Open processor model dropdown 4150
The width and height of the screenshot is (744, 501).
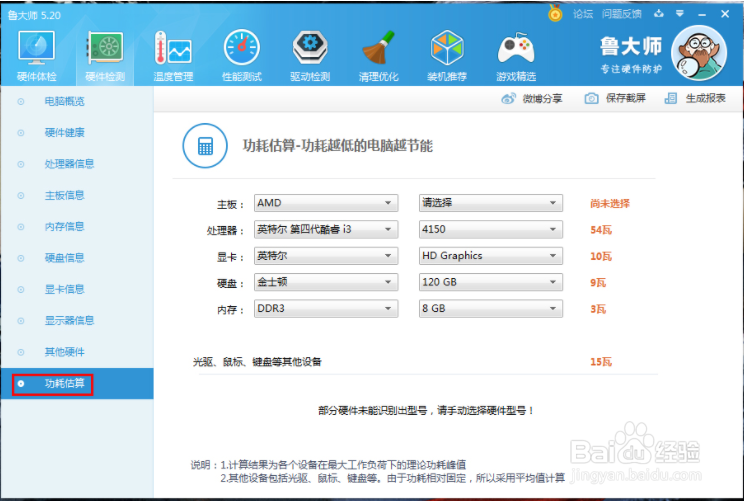[x=491, y=230]
